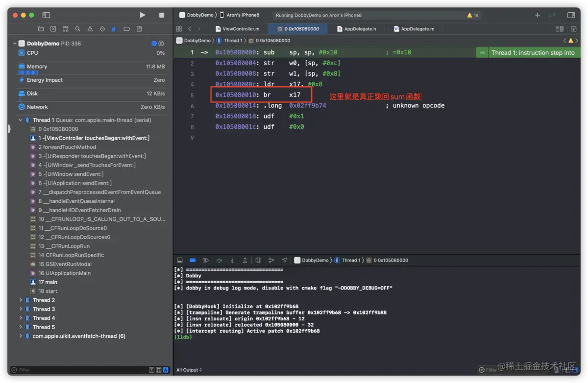The height and width of the screenshot is (383, 588).
Task: Expand Thread 5
Action: [21, 327]
